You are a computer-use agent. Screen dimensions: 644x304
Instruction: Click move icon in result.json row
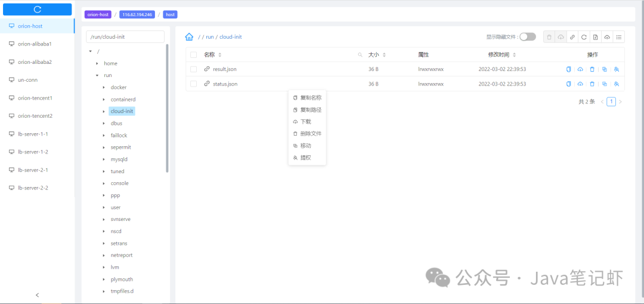604,69
